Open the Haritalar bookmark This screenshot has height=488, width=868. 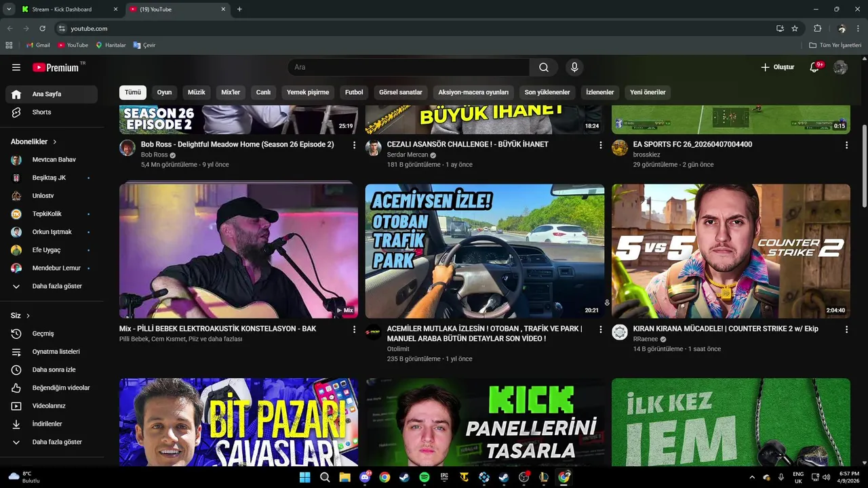pyautogui.click(x=111, y=45)
